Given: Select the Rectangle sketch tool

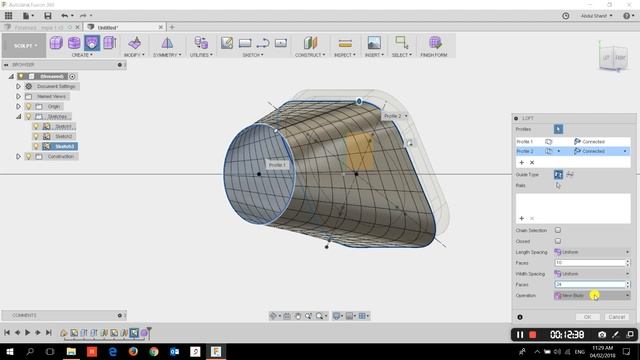Looking at the screenshot, I should (x=245, y=43).
